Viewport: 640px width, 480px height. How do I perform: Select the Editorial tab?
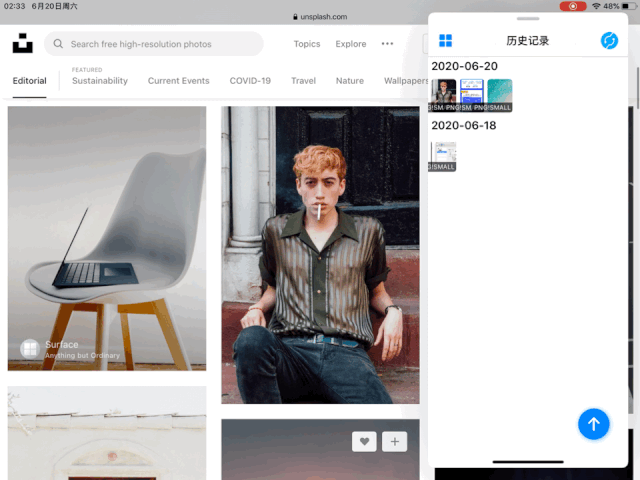point(29,81)
